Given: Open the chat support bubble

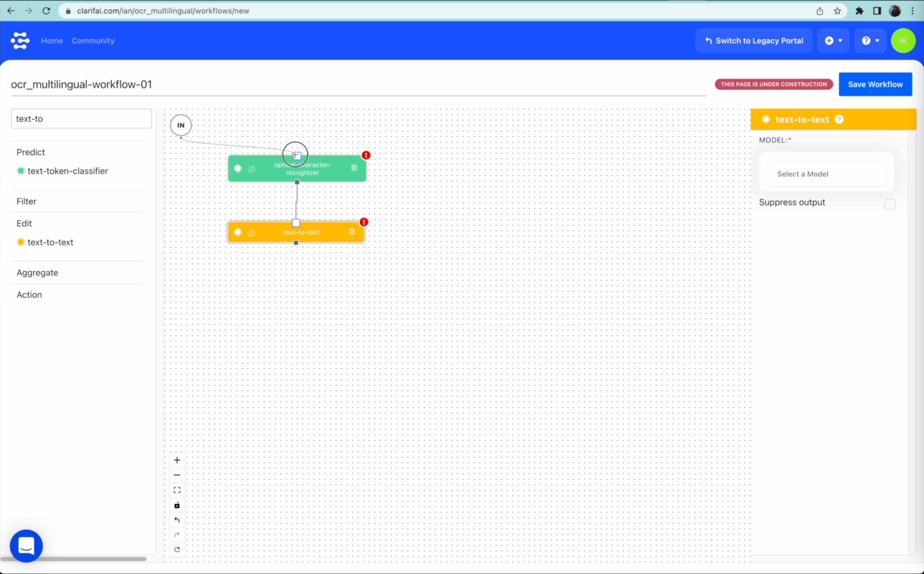Looking at the screenshot, I should tap(26, 546).
